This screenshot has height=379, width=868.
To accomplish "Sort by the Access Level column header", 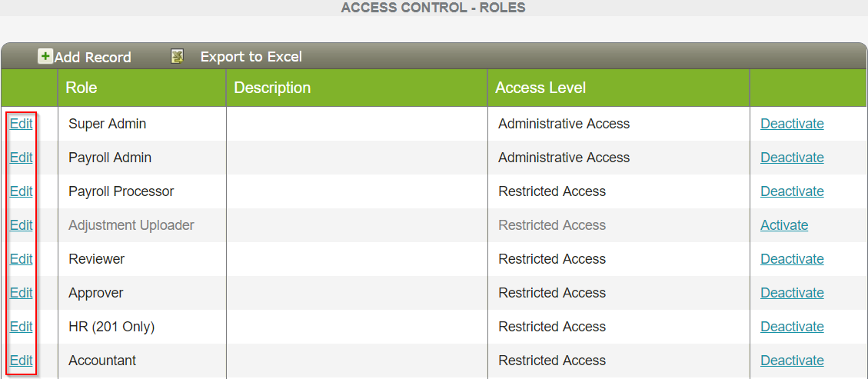I will (x=540, y=88).
